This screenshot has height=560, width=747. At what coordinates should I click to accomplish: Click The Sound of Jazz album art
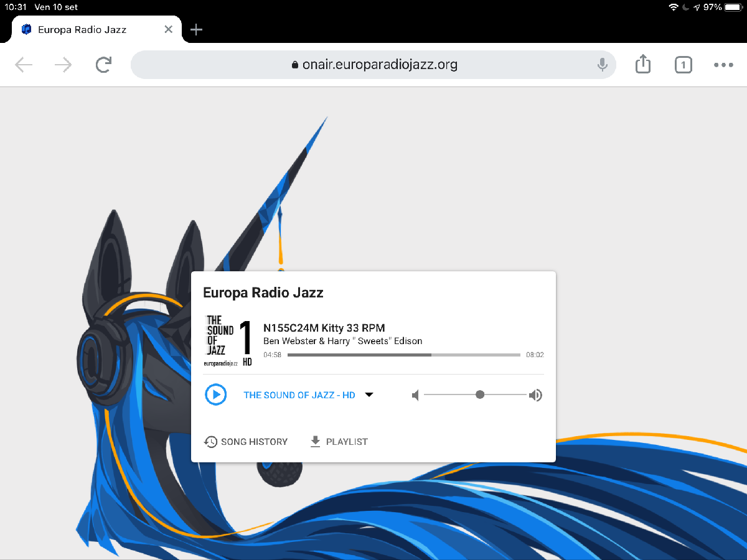coord(228,341)
